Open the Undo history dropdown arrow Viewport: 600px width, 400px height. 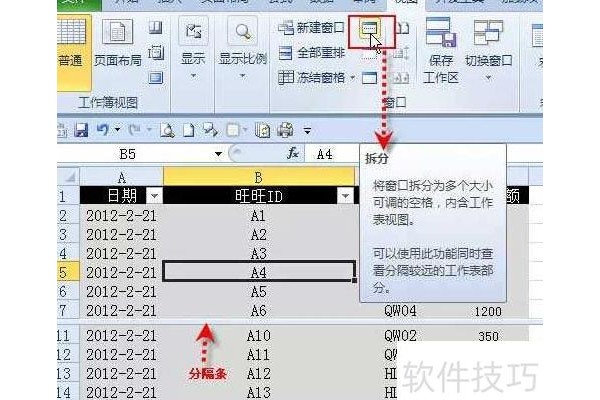117,130
